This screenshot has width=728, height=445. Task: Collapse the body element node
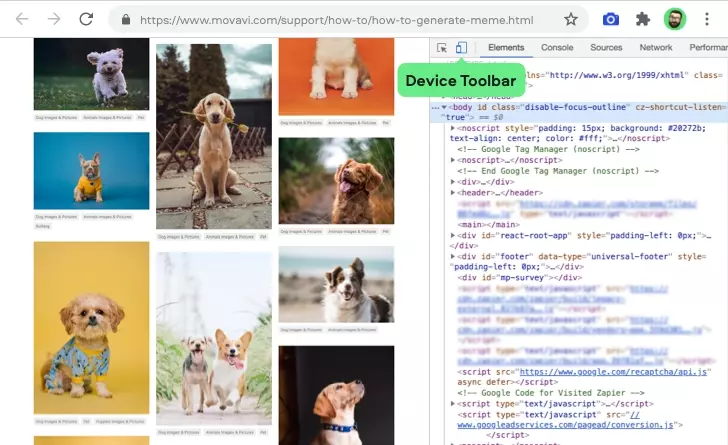(x=444, y=107)
